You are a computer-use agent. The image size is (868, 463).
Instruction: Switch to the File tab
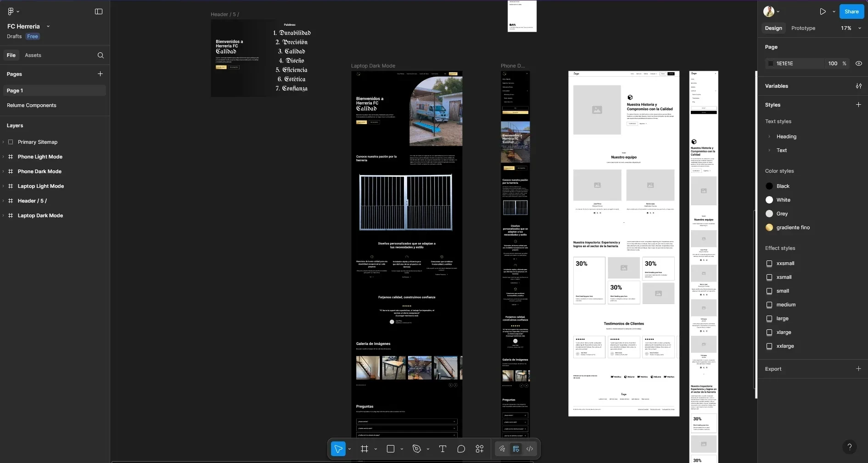pyautogui.click(x=11, y=55)
